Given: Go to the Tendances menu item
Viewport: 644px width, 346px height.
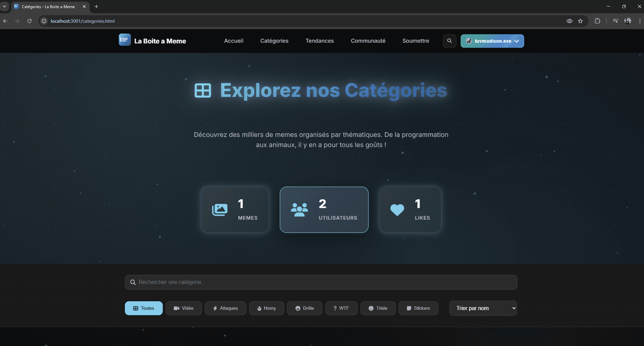Looking at the screenshot, I should coord(319,41).
